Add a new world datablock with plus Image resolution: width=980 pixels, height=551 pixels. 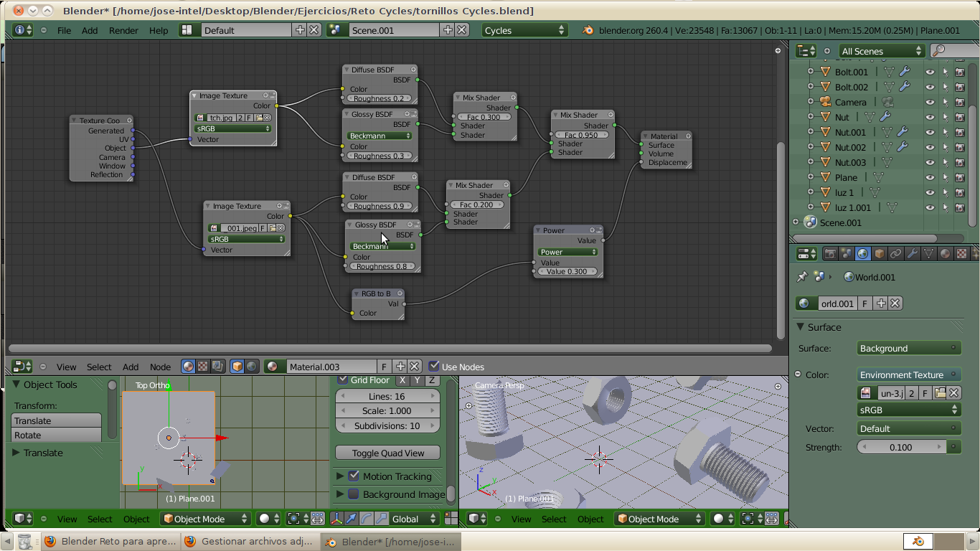tap(881, 303)
